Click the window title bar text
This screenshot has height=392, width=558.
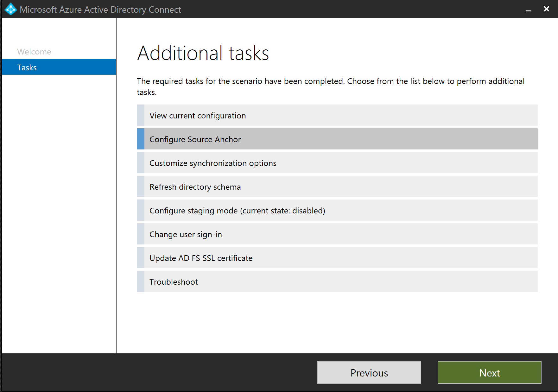click(100, 9)
